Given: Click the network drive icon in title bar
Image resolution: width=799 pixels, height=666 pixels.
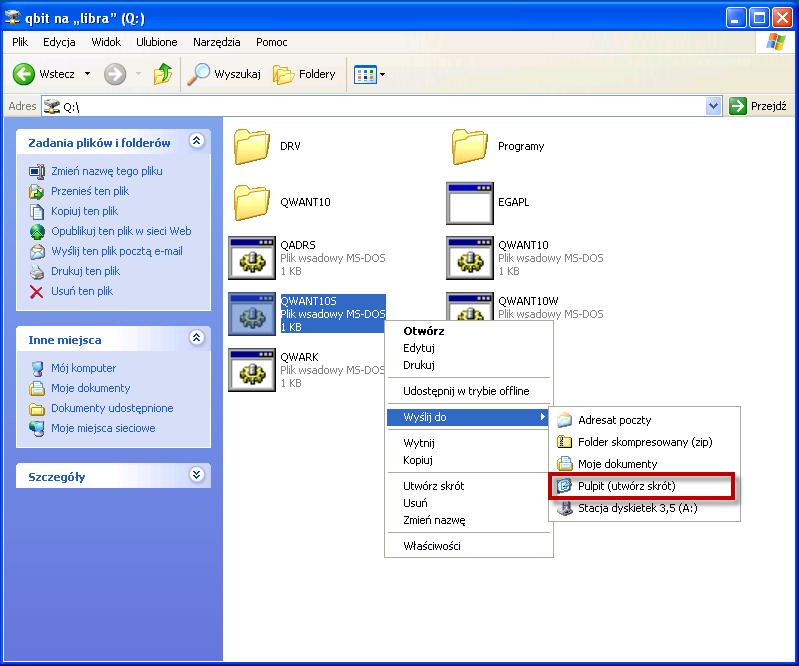Looking at the screenshot, I should pyautogui.click(x=13, y=18).
